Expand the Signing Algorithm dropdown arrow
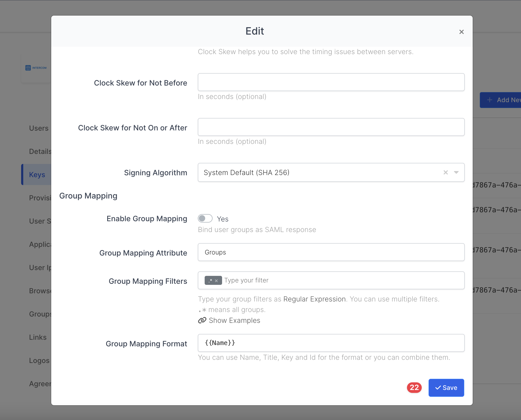This screenshot has width=521, height=420. (x=456, y=172)
